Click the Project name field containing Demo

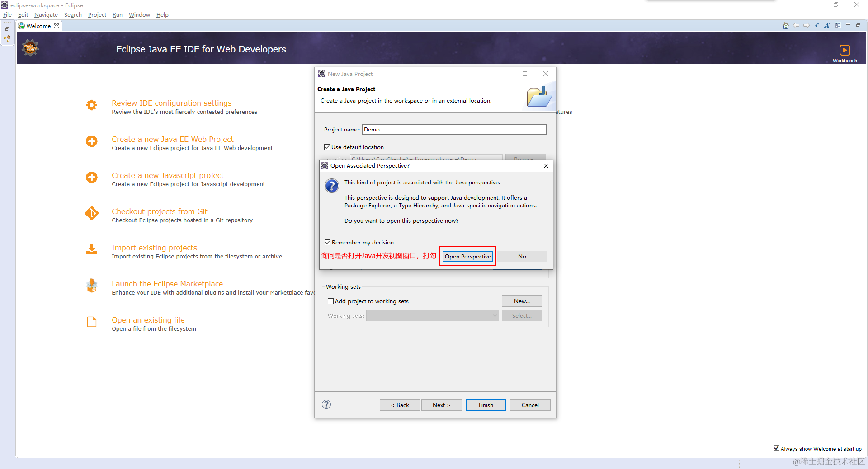tap(454, 130)
